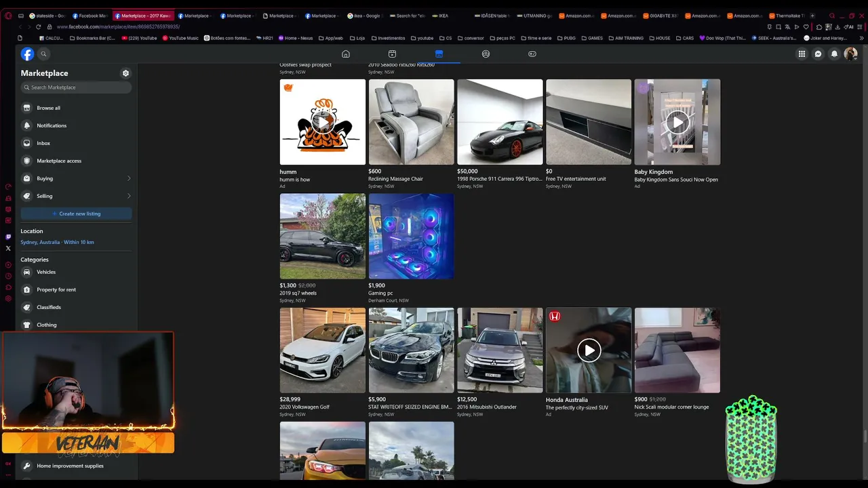Open Facebook search magnifier button
Image resolution: width=868 pixels, height=488 pixels.
pyautogui.click(x=43, y=54)
